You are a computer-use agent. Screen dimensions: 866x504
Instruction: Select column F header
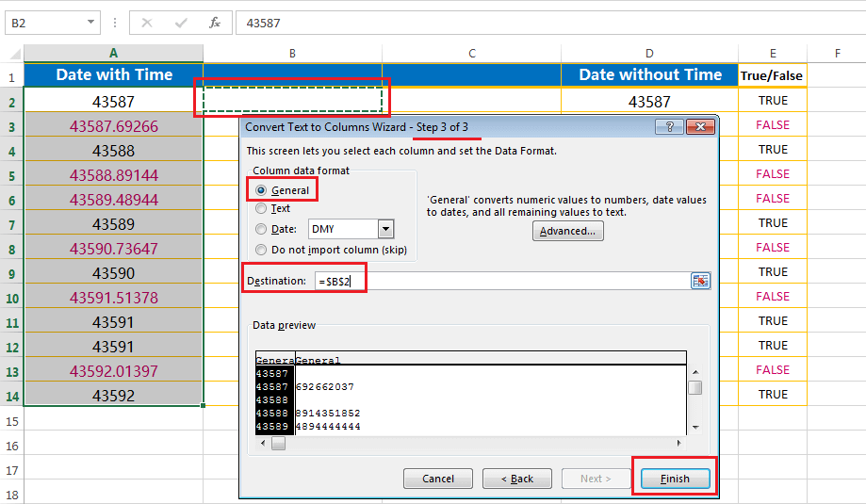(x=838, y=54)
